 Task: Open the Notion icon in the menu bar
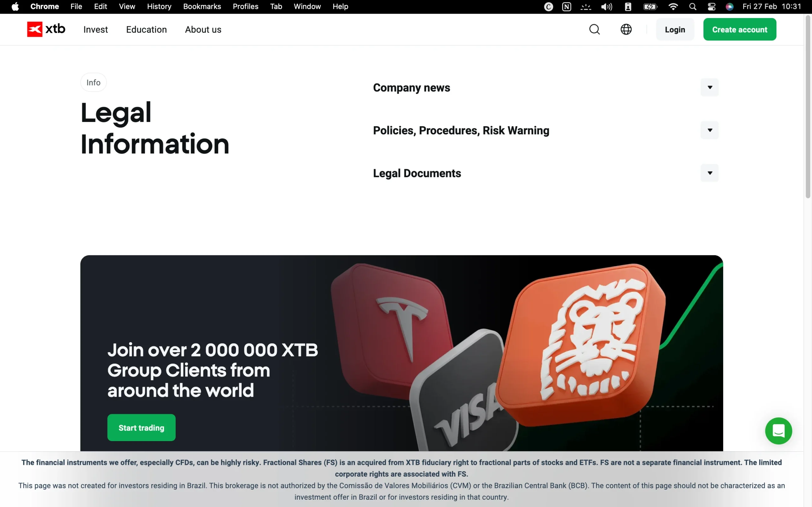567,6
